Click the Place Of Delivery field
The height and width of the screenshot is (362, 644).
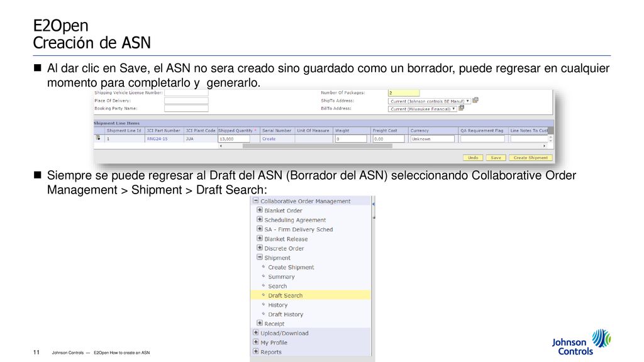click(x=186, y=101)
